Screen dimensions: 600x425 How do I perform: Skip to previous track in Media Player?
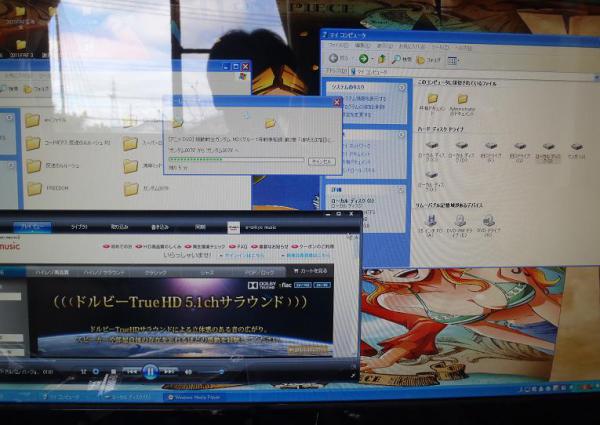tap(132, 371)
